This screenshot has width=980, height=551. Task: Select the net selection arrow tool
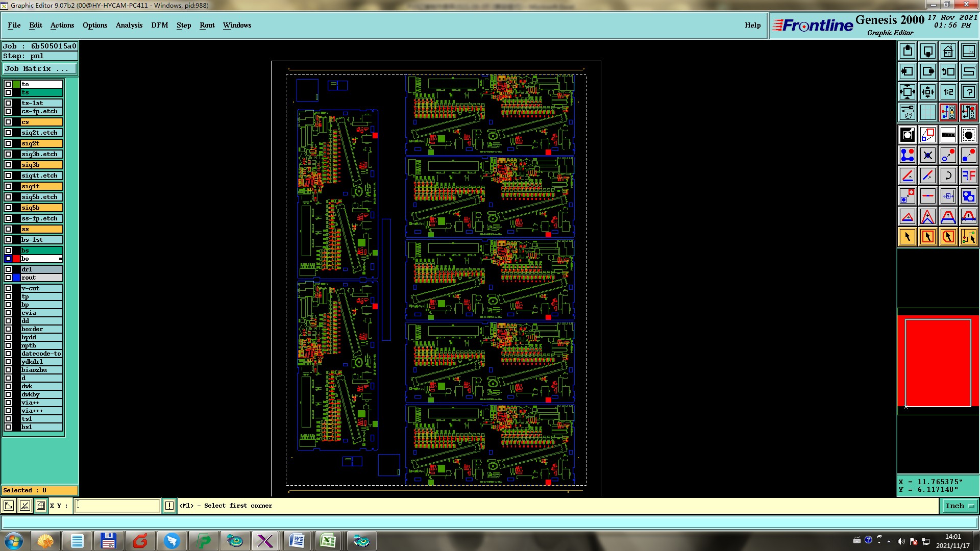click(x=968, y=237)
